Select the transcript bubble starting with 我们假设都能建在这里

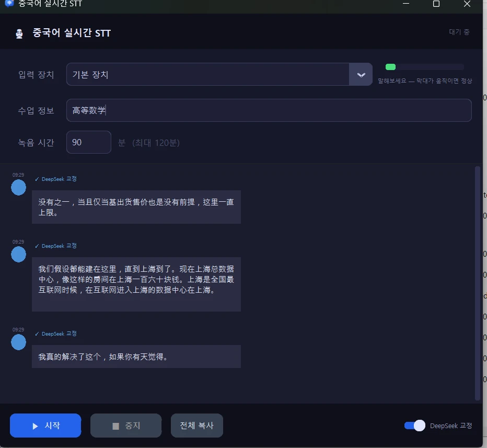(x=136, y=284)
